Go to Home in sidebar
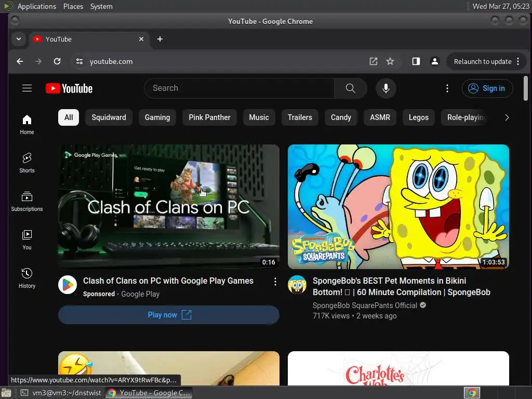Viewport: 532px width, 399px height. tap(27, 125)
